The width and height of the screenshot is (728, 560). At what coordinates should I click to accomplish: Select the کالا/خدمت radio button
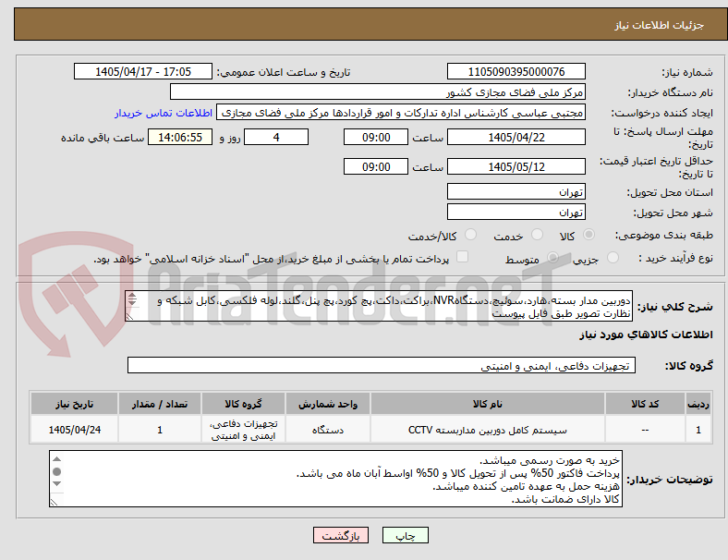click(470, 235)
